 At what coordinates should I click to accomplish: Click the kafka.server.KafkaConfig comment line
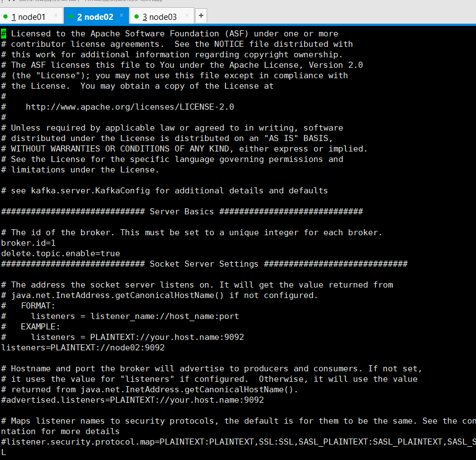164,191
